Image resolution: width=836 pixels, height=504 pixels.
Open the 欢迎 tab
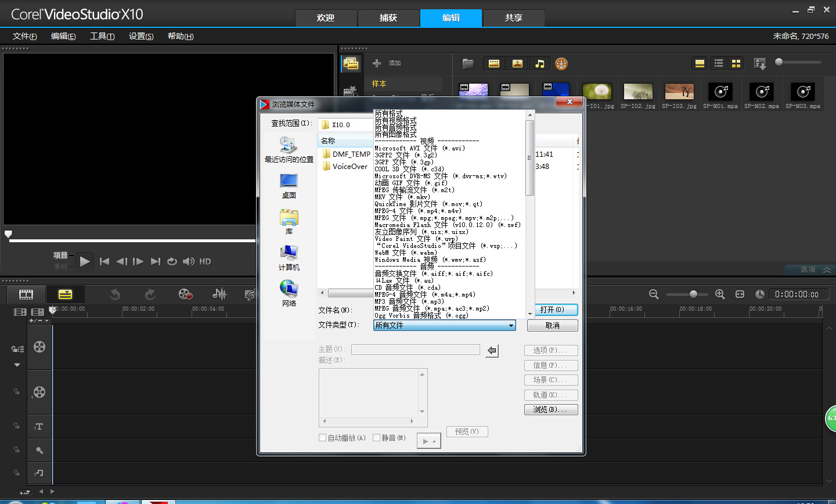[x=326, y=18]
